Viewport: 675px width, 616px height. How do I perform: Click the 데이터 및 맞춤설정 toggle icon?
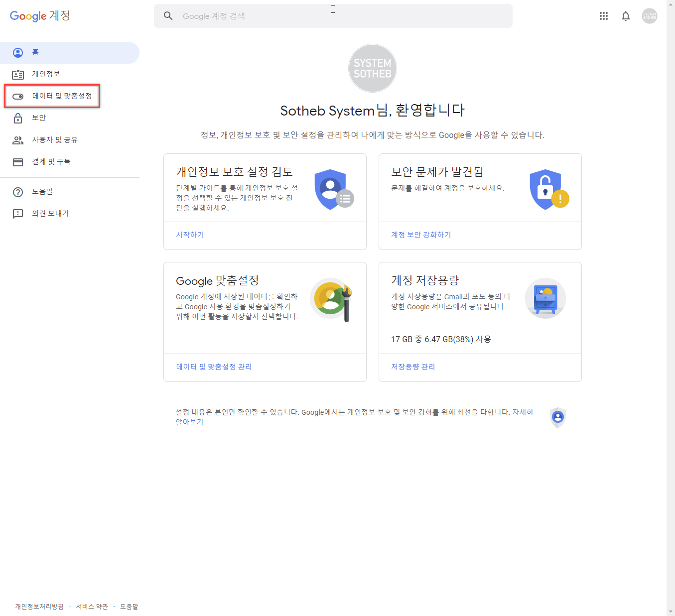pos(18,97)
